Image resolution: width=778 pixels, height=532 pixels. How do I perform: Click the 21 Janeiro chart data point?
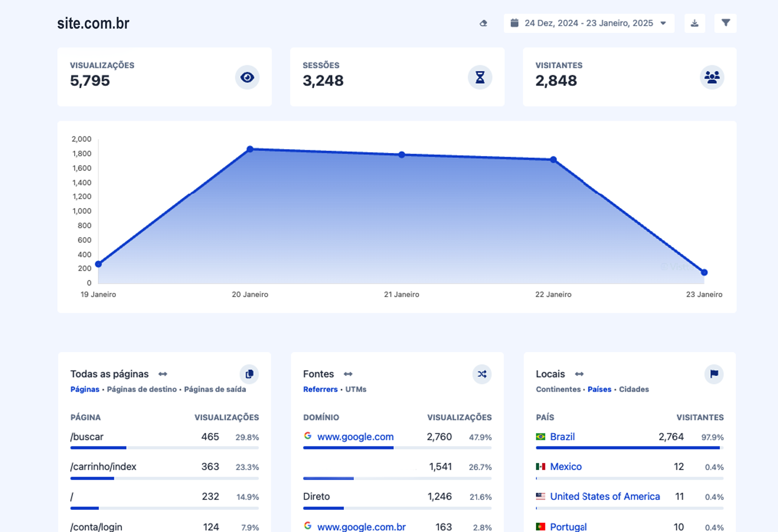(x=402, y=155)
